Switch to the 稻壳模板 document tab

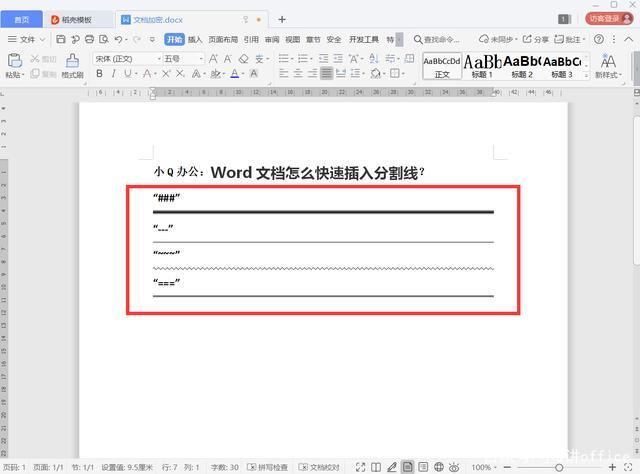(x=78, y=20)
